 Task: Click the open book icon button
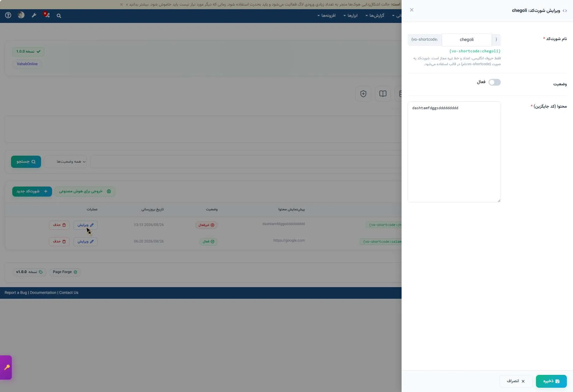[x=383, y=94]
